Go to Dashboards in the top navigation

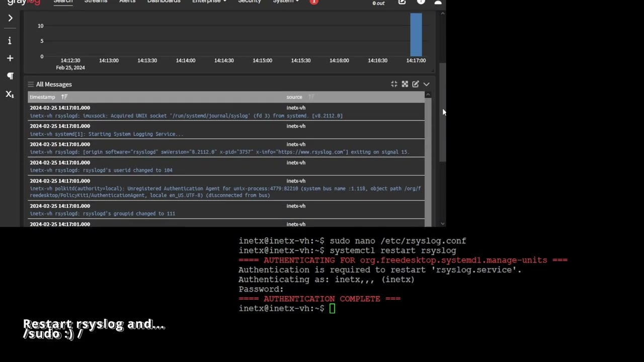164,2
